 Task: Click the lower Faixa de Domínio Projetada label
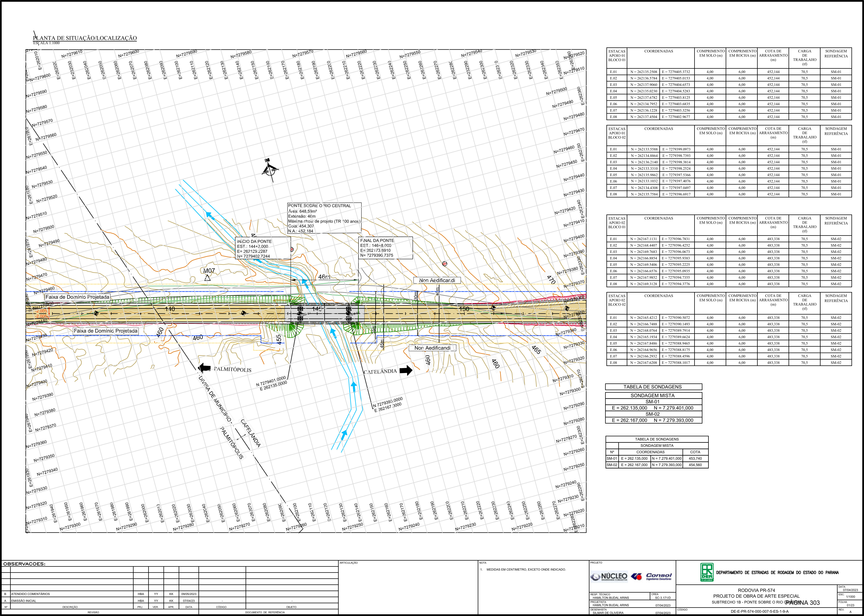[106, 331]
